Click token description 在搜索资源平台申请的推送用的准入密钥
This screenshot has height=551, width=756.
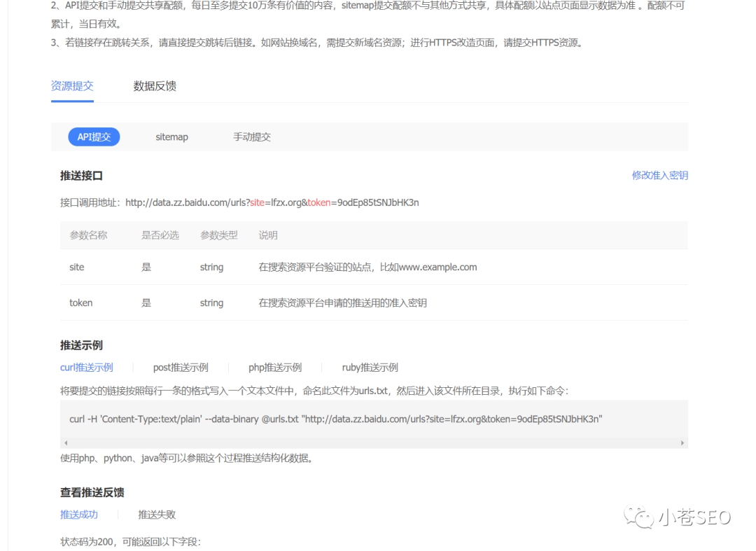tap(343, 302)
